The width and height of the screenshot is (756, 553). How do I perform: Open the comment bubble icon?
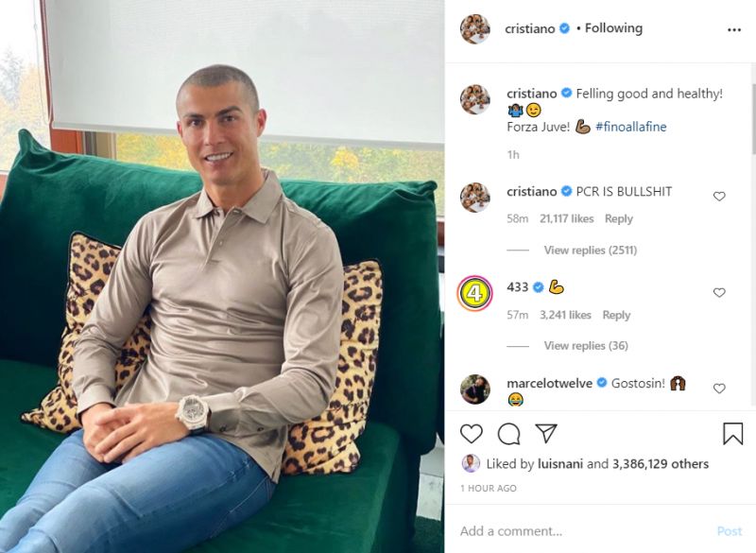508,434
